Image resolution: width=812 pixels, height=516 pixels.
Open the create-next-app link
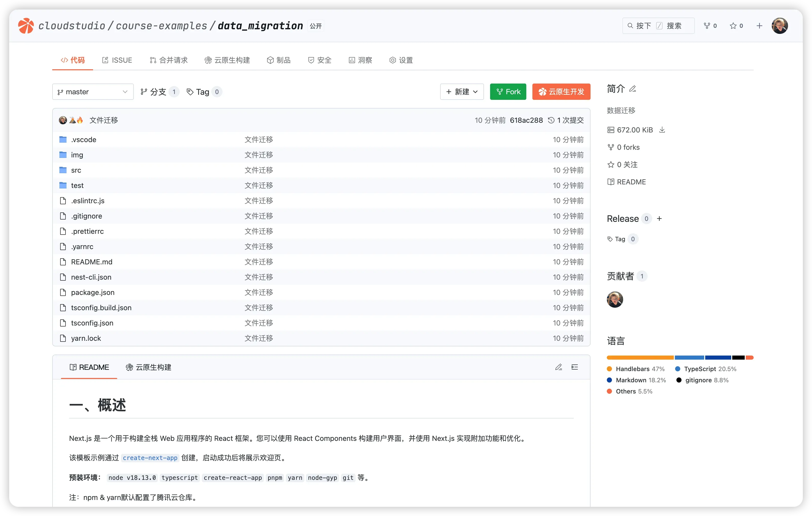(150, 458)
